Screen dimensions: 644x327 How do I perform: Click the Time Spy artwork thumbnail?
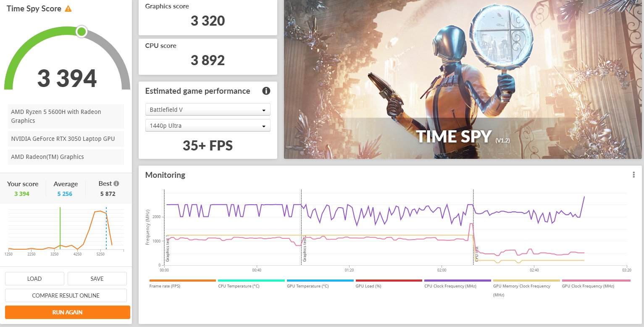(463, 79)
